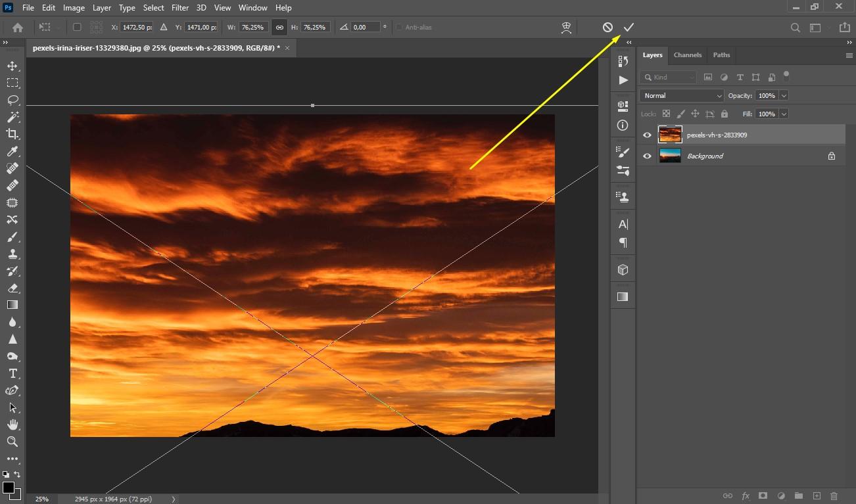Close the pexels-irina-iriser document tab

coord(287,48)
